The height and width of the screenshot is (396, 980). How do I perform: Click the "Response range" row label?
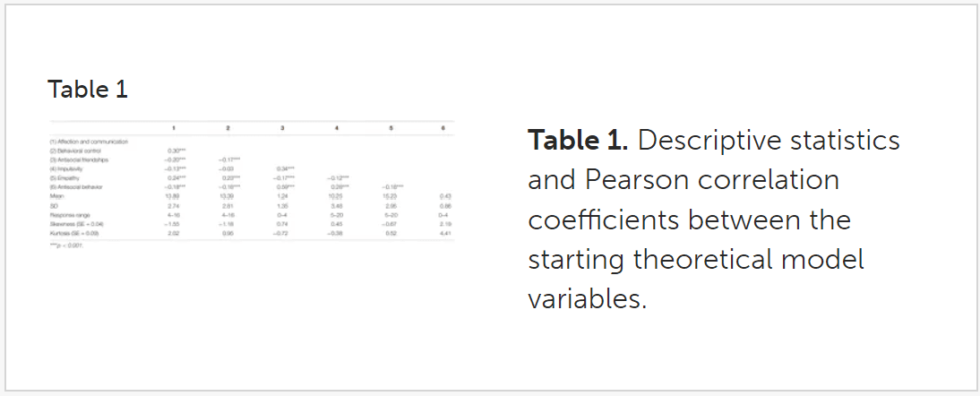[x=71, y=214]
